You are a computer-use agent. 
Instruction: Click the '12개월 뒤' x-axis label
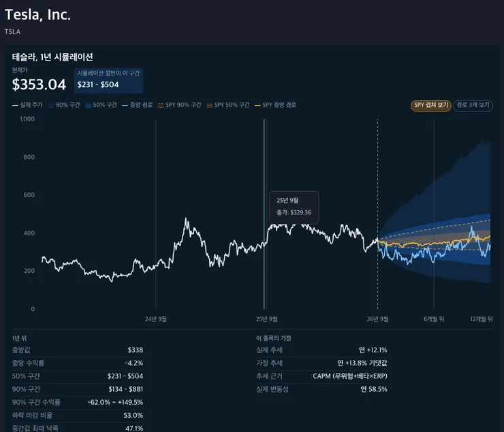point(481,319)
